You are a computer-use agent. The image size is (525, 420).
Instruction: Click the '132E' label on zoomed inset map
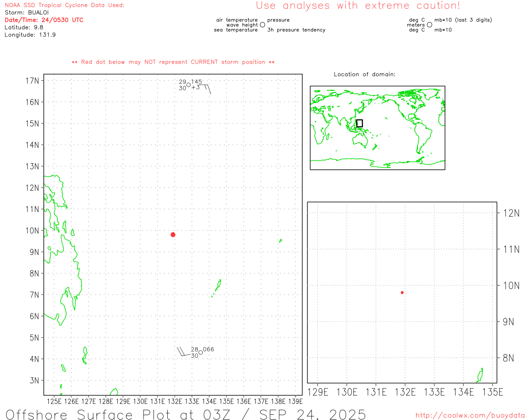pyautogui.click(x=405, y=393)
